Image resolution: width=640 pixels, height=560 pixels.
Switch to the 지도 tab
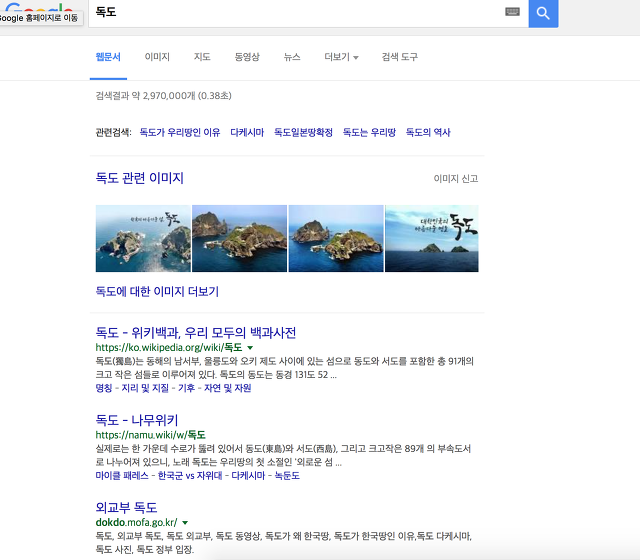202,57
